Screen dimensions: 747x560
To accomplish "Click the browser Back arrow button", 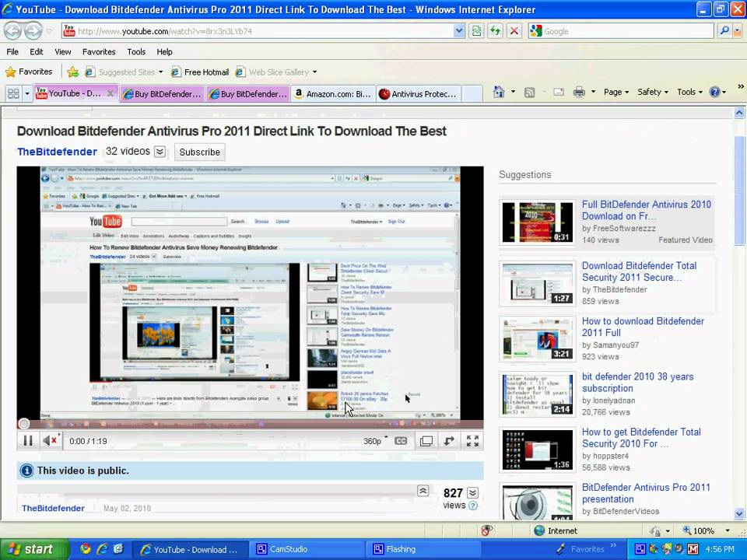I will [x=13, y=31].
